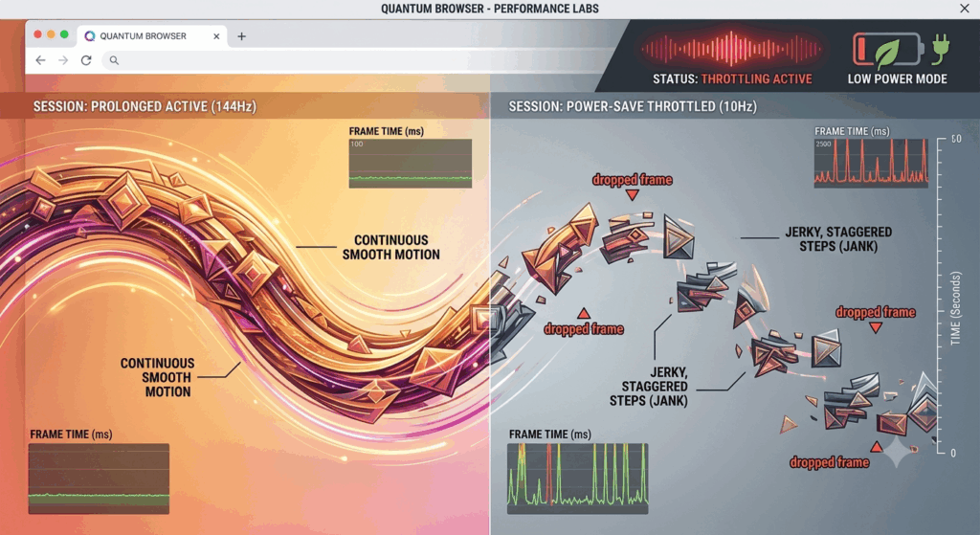
Task: Select Session: Power-Save Throttled (10Hz) header
Action: tap(633, 106)
